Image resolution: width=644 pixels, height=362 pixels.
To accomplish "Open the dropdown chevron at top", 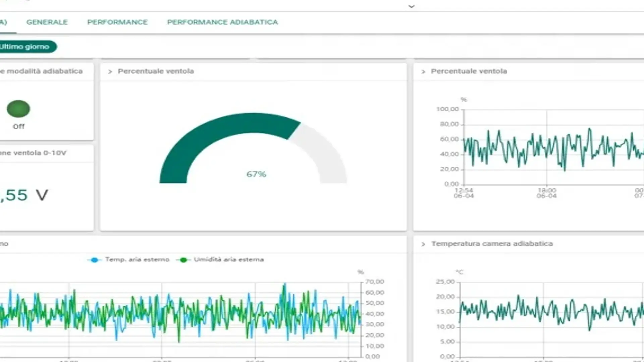I will pyautogui.click(x=412, y=6).
